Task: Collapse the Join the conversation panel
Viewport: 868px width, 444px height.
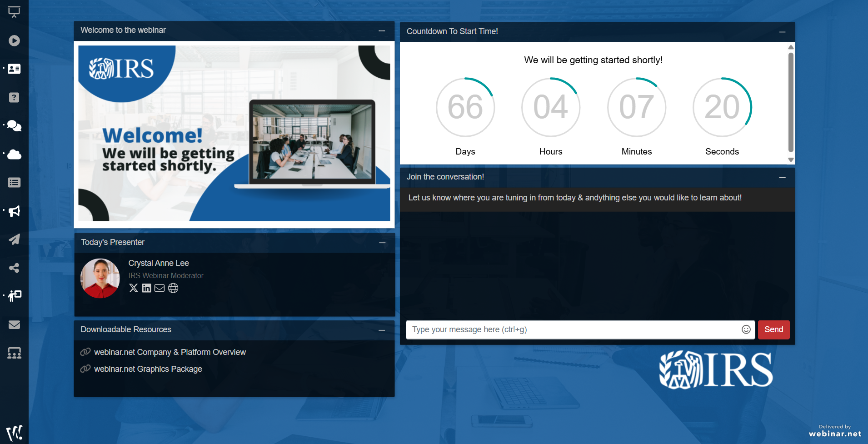Action: pos(783,177)
